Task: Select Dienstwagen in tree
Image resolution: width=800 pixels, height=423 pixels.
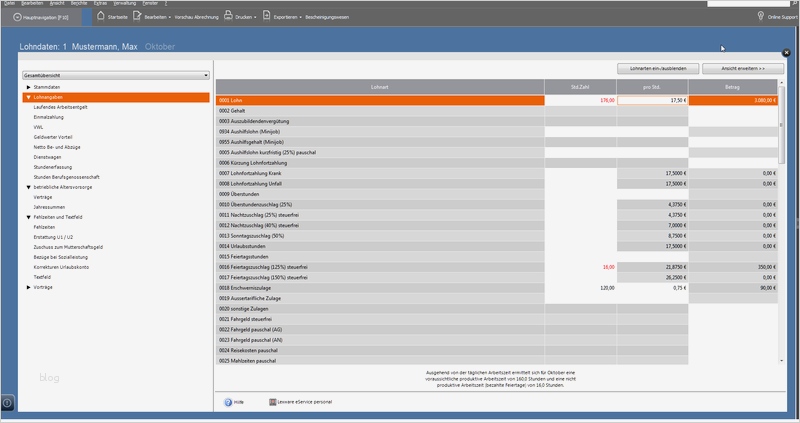Action: point(47,157)
